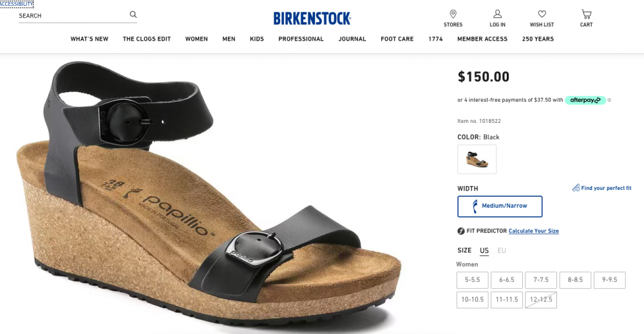The width and height of the screenshot is (644, 334).
Task: Select the Medium/Narrow width option
Action: tap(500, 207)
